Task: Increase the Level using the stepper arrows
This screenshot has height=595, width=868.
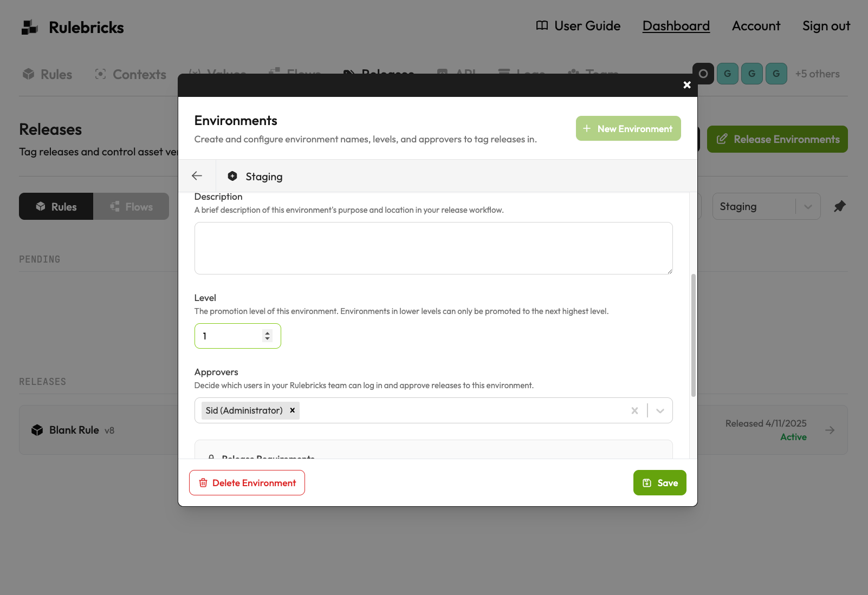Action: pos(267,332)
